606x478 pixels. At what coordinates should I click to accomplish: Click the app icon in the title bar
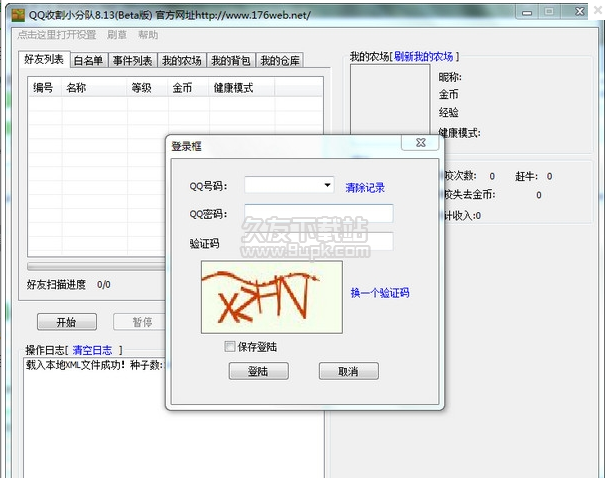(18, 15)
